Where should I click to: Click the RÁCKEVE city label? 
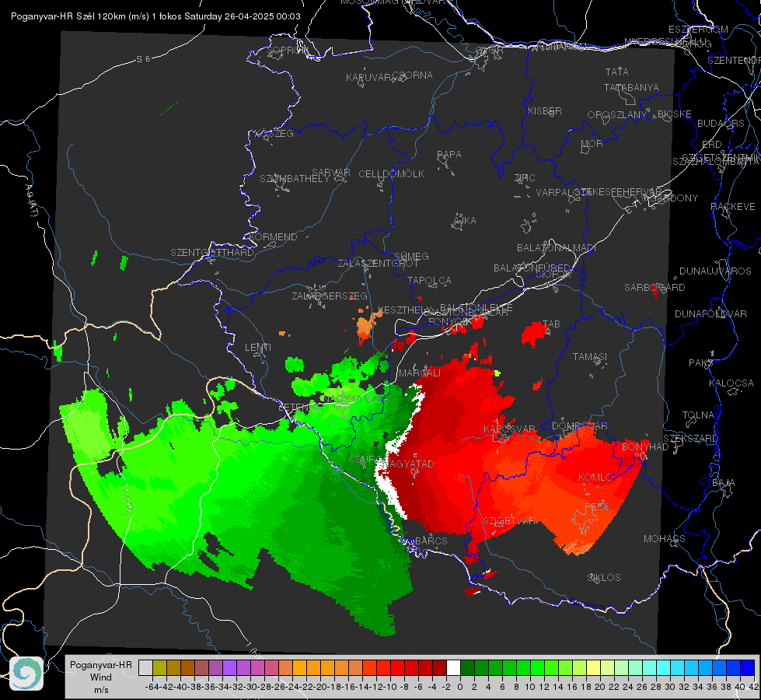733,206
